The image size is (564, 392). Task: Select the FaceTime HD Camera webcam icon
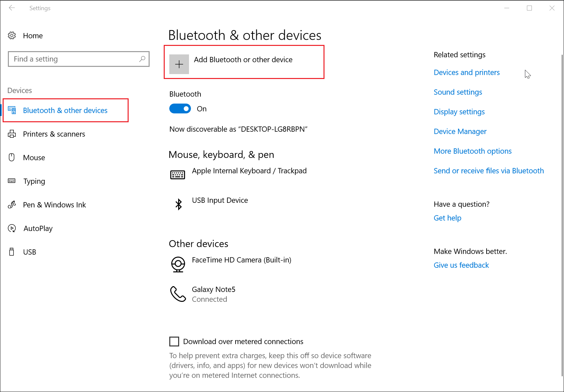(x=178, y=264)
